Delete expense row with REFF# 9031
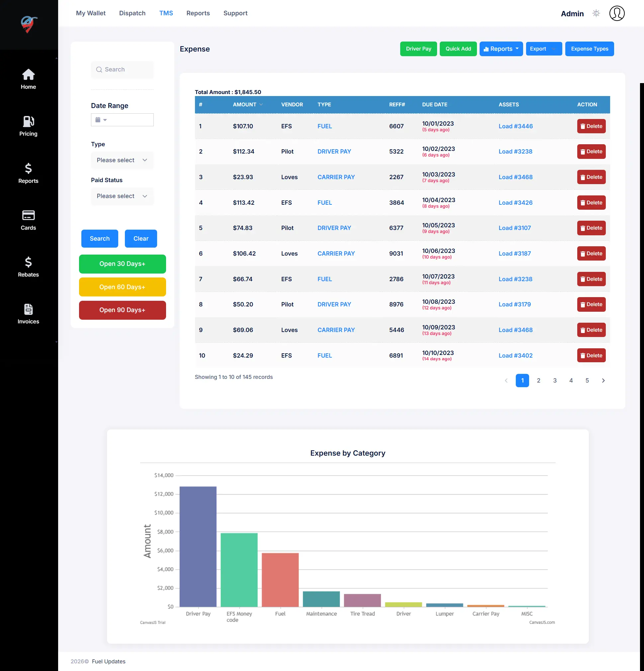Image resolution: width=644 pixels, height=671 pixels. pos(591,254)
